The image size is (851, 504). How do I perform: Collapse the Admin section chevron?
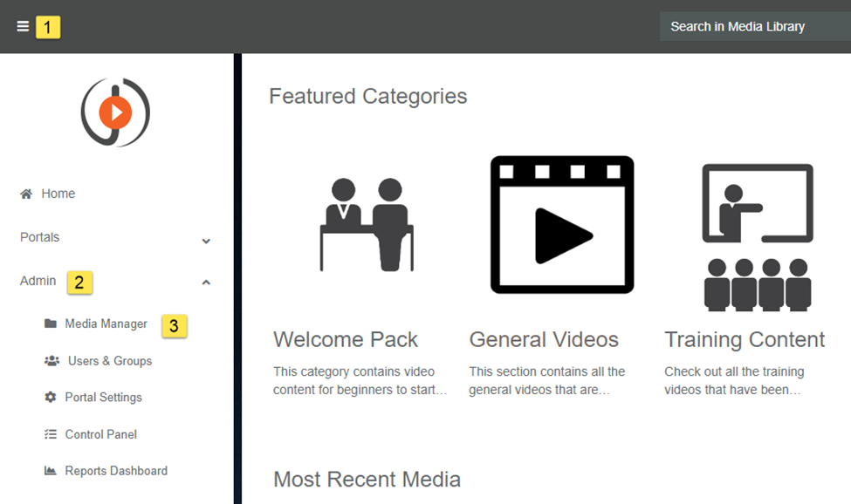point(206,283)
